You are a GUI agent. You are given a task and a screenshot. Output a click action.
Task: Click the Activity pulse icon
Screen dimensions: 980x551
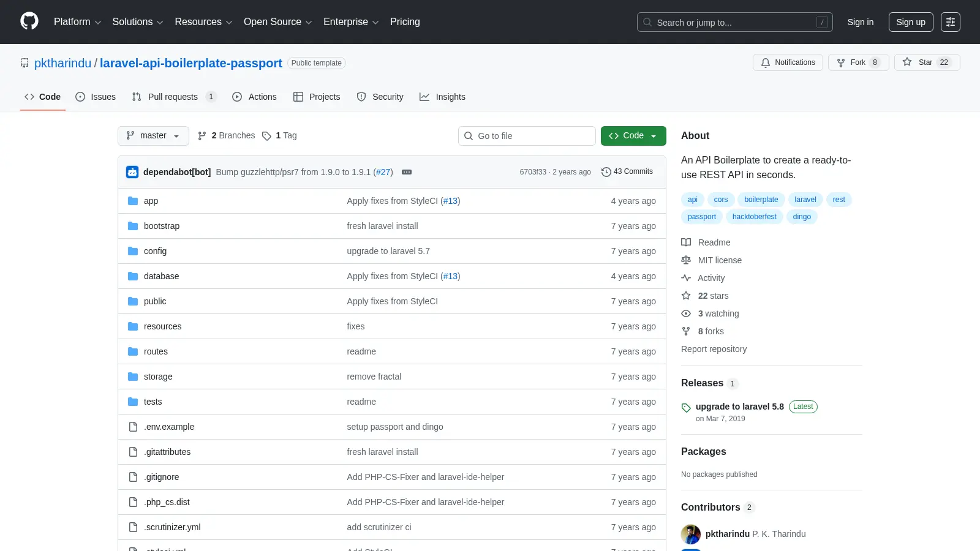pyautogui.click(x=686, y=278)
